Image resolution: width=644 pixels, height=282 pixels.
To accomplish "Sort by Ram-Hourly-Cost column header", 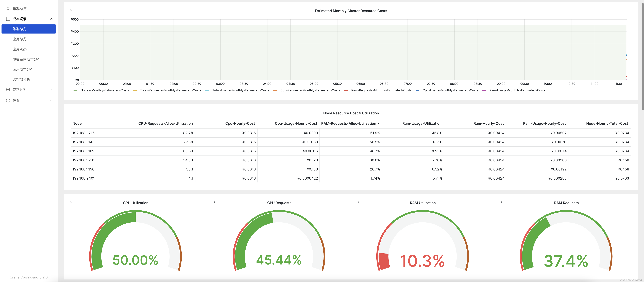I will coord(488,124).
